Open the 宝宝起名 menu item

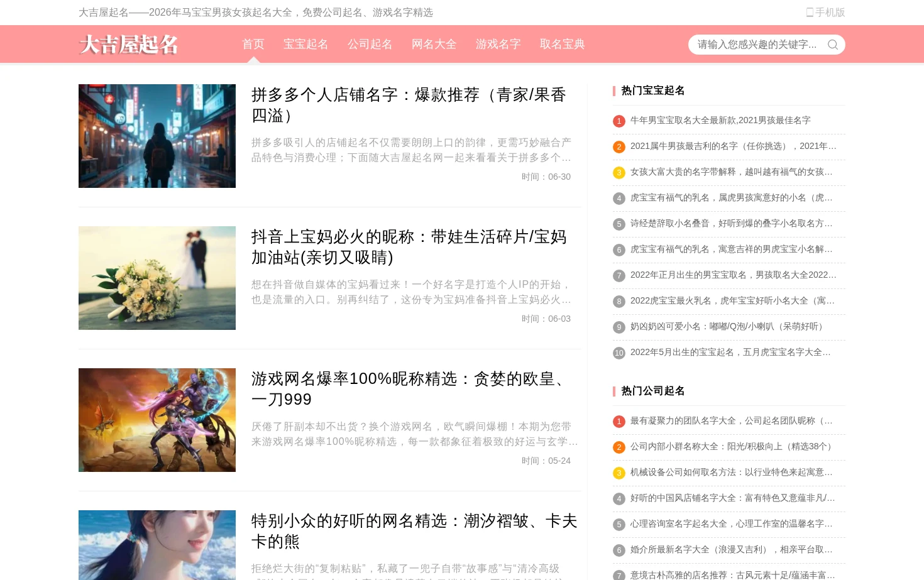306,44
